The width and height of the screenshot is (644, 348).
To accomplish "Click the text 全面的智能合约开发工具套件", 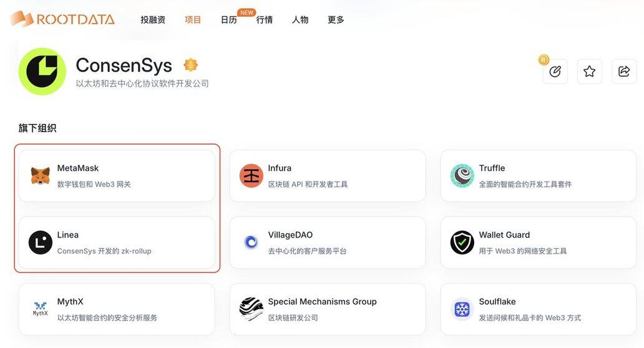I will click(525, 184).
